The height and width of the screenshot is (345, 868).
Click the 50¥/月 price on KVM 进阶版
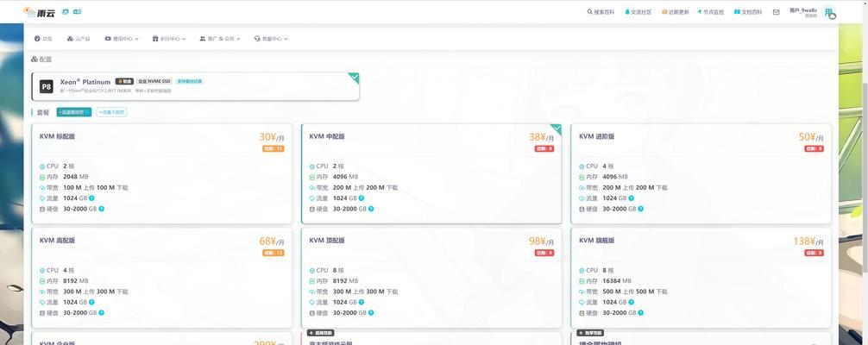[x=811, y=137]
